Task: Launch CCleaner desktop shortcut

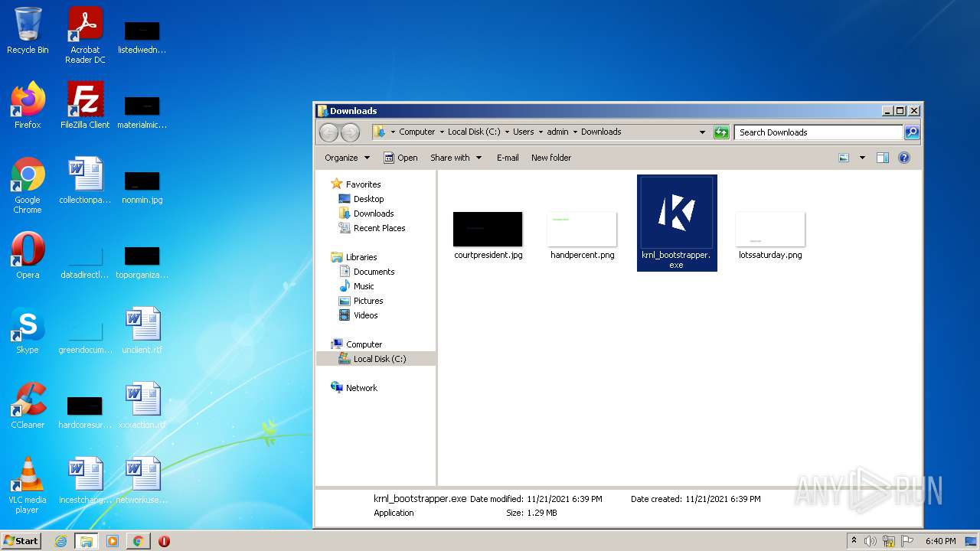Action: pyautogui.click(x=28, y=406)
